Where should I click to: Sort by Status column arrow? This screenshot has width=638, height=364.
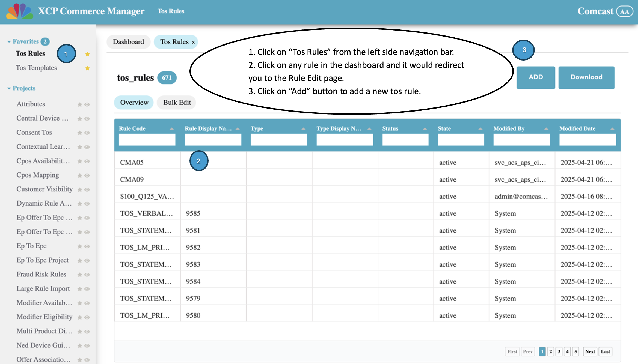coord(425,129)
